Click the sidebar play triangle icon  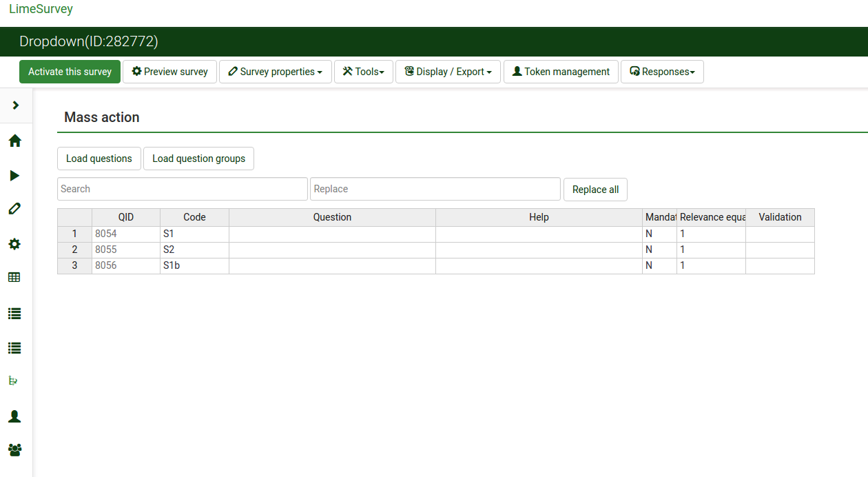point(14,176)
